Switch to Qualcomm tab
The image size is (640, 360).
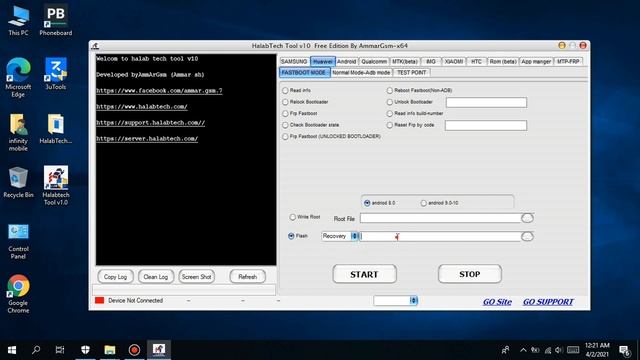point(374,61)
